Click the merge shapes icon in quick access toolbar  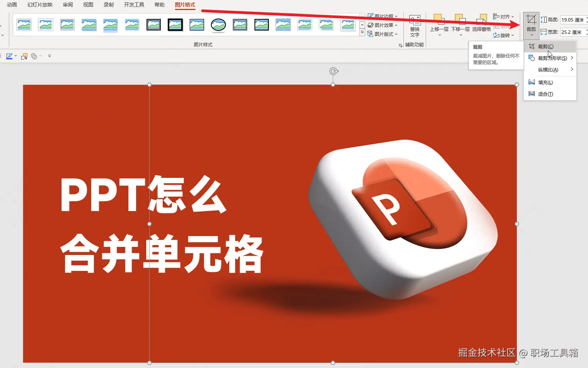[34, 56]
